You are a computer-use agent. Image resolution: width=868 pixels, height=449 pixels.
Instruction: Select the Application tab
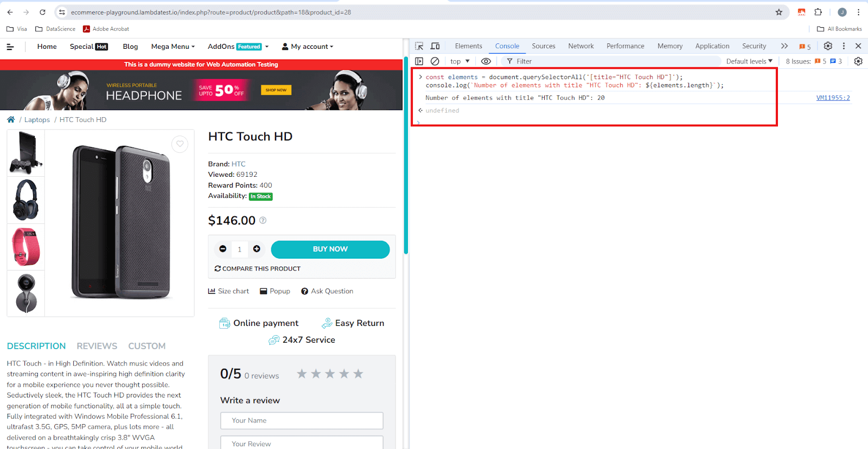tap(712, 46)
